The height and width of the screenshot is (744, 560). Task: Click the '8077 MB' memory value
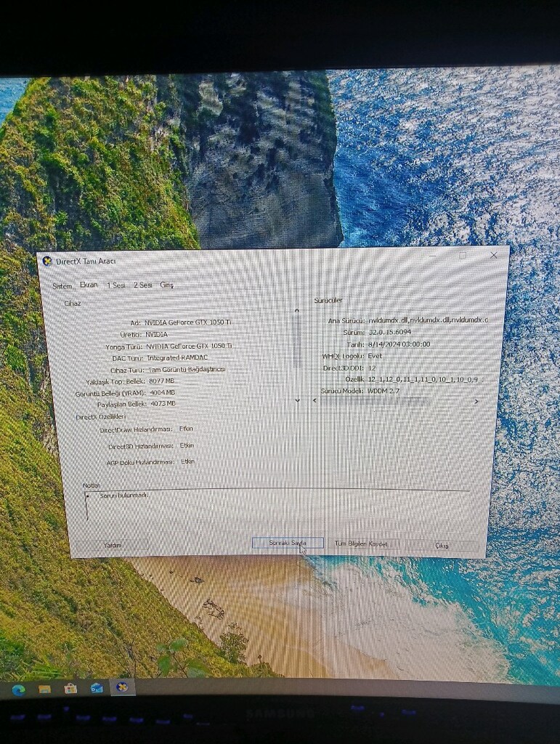click(x=162, y=381)
